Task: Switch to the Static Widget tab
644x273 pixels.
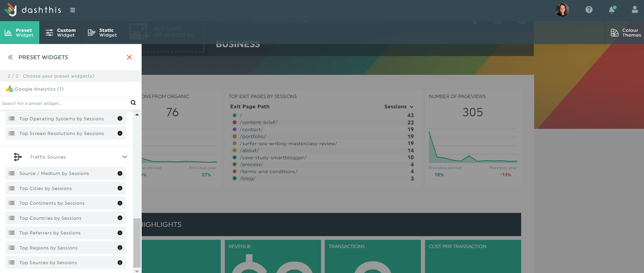Action: 102,32
